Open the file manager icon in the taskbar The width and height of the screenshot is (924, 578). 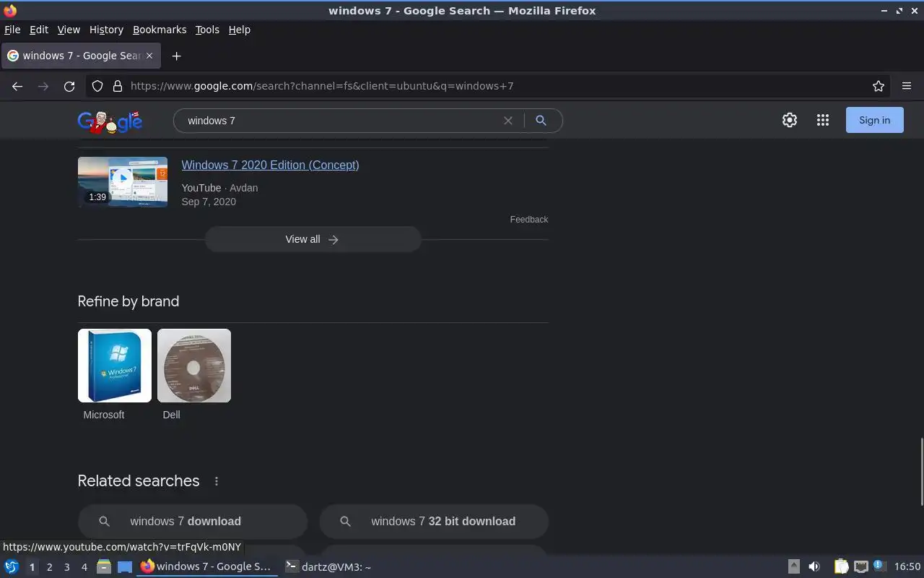[104, 567]
